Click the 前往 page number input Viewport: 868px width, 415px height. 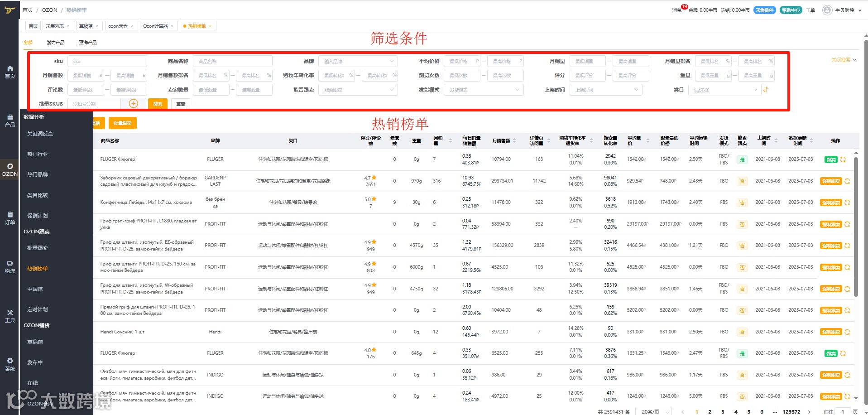click(x=843, y=412)
